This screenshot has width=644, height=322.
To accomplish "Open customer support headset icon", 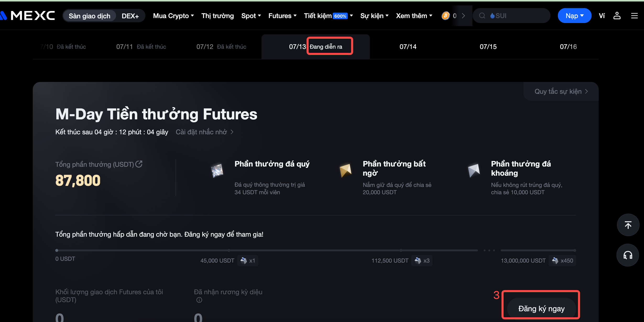I will (628, 255).
